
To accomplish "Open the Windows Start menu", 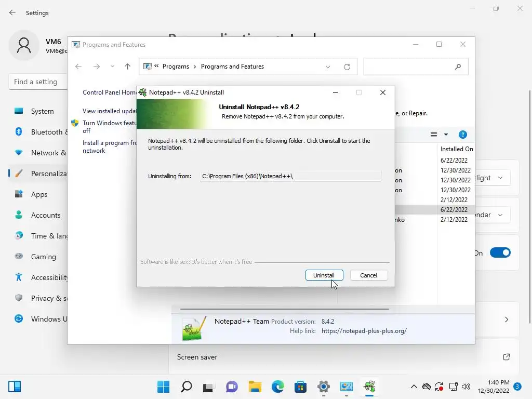I will tap(163, 387).
